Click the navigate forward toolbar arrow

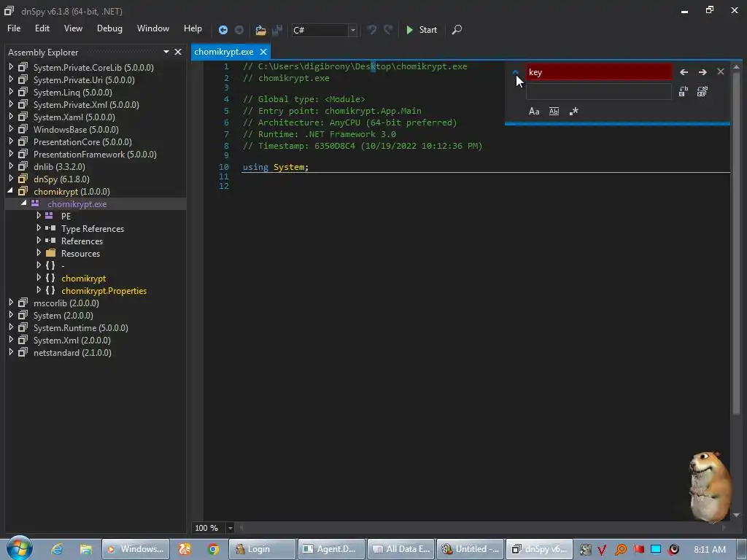pos(239,30)
